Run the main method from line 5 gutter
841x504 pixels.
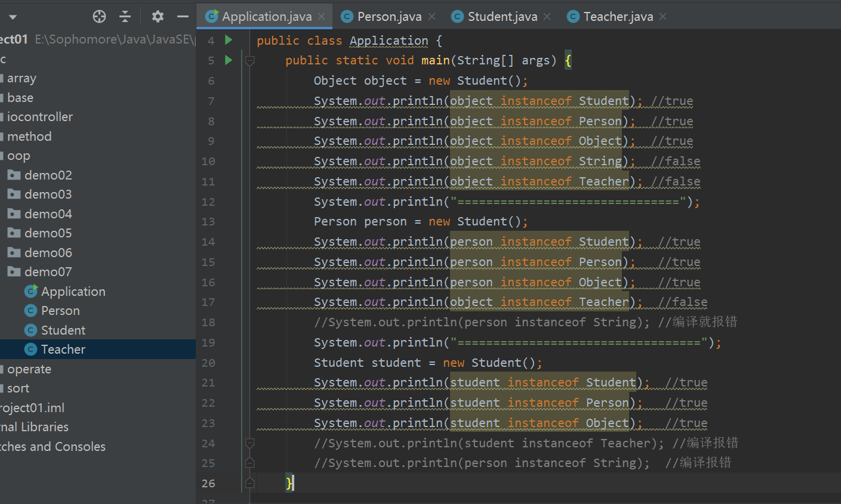coord(229,60)
